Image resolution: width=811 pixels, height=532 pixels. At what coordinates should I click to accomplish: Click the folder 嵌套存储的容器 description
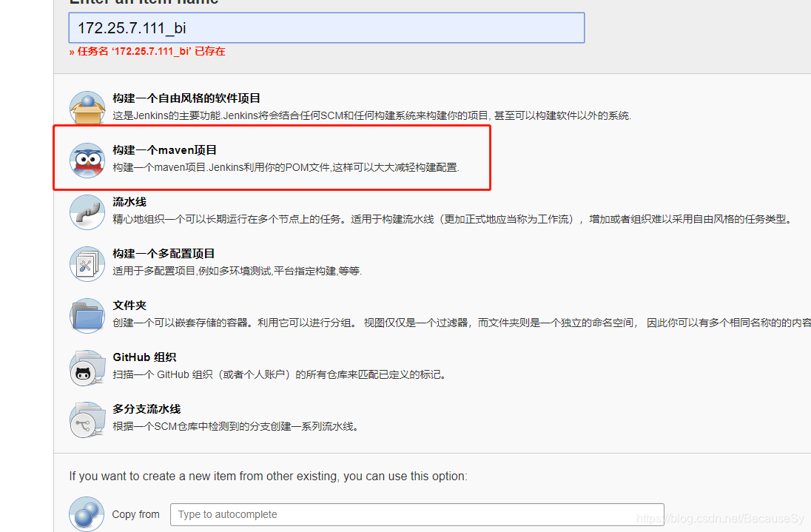(462, 323)
